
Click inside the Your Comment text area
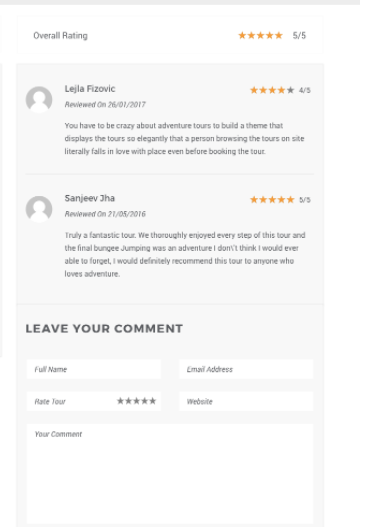pos(170,474)
